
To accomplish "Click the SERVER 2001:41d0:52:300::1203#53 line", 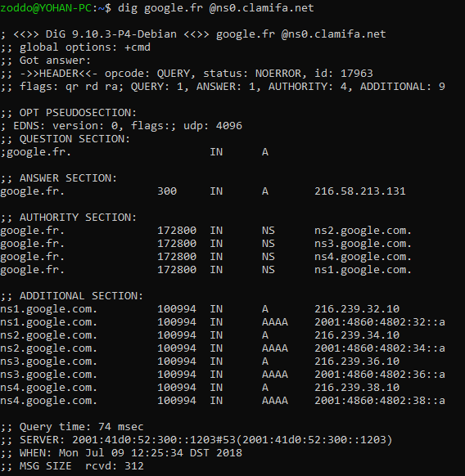I will (x=196, y=440).
